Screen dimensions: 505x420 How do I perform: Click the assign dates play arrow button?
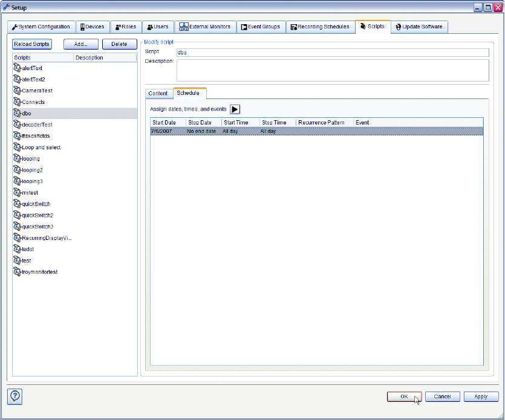click(235, 109)
